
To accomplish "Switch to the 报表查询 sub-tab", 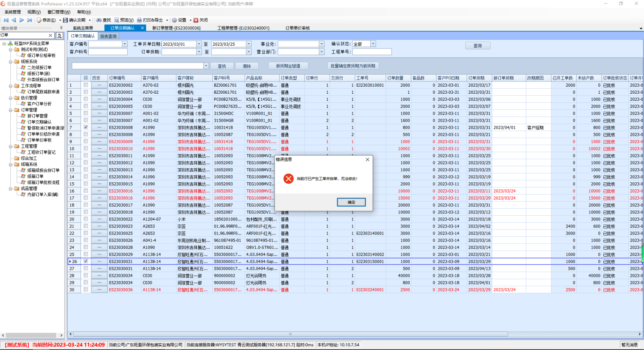I will pos(108,36).
